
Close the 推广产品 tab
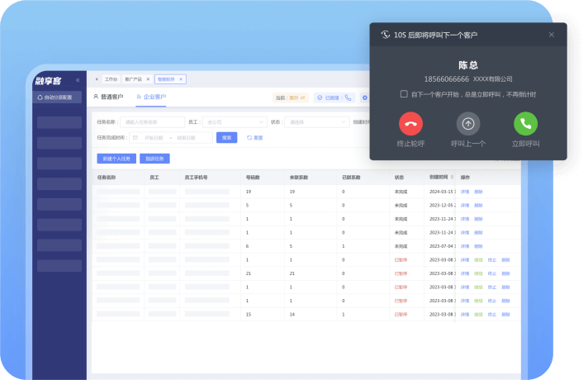coord(148,79)
